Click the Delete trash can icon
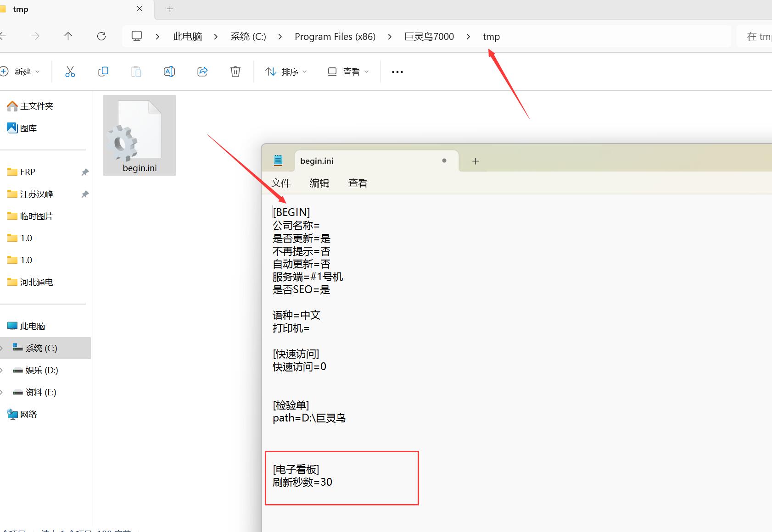 point(235,72)
